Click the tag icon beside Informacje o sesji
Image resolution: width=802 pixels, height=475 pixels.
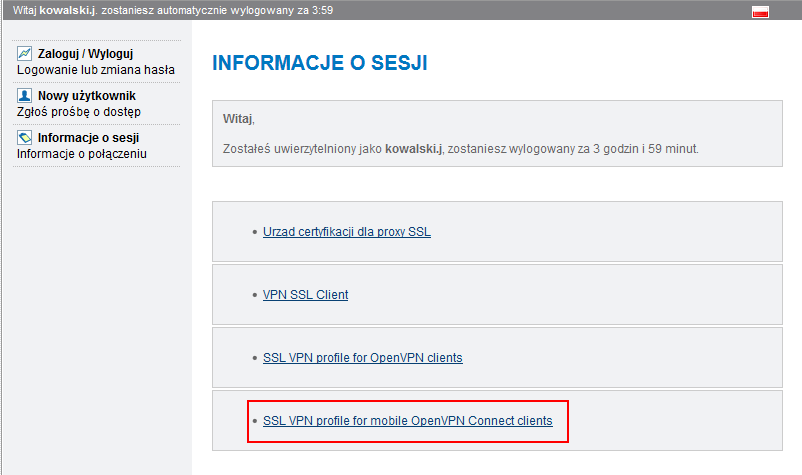pos(24,137)
